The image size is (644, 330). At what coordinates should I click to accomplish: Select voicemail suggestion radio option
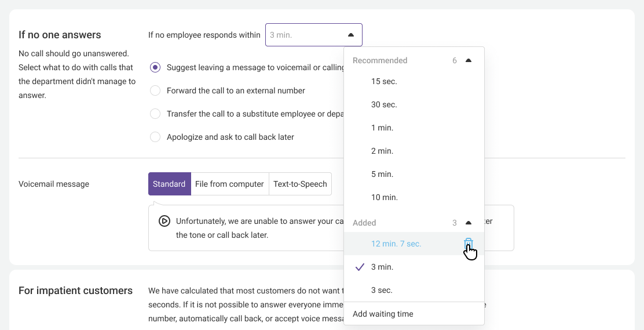tap(155, 67)
